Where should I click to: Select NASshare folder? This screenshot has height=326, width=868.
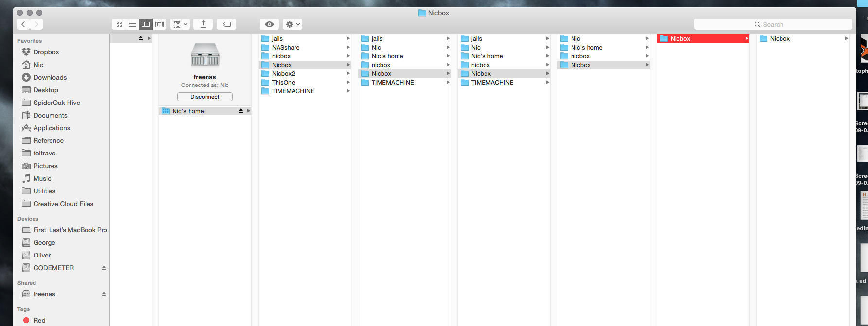tap(286, 47)
